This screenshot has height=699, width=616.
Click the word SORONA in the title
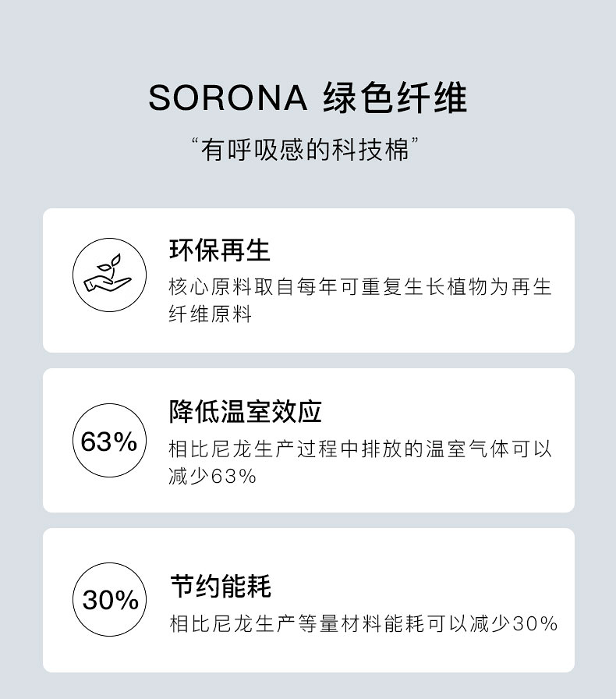228,98
